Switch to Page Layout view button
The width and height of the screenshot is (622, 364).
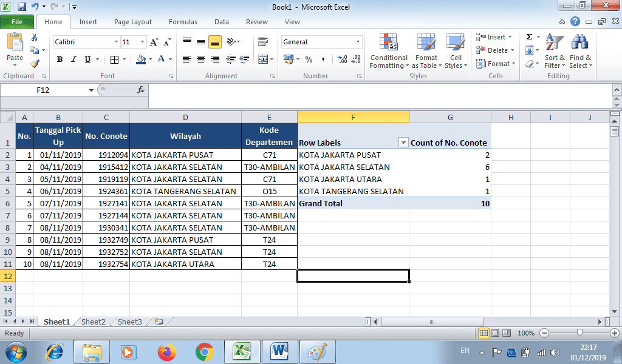(495, 333)
